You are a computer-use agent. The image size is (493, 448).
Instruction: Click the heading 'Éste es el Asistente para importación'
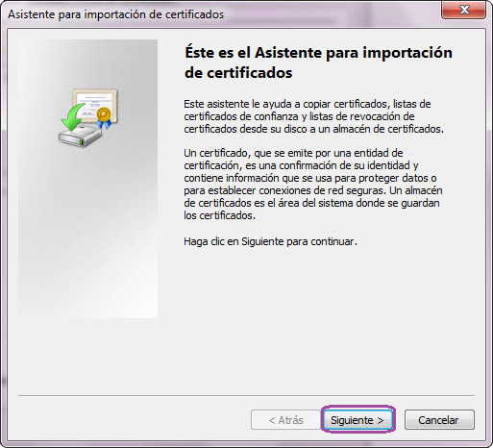[x=318, y=62]
